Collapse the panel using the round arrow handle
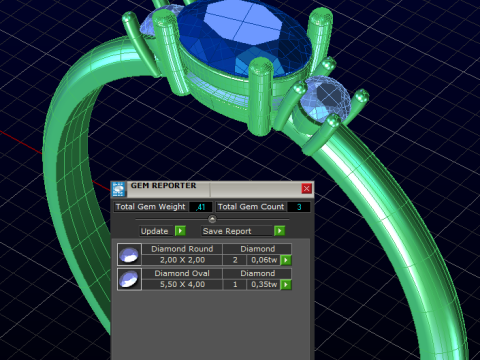This screenshot has height=360, width=480. (x=212, y=219)
